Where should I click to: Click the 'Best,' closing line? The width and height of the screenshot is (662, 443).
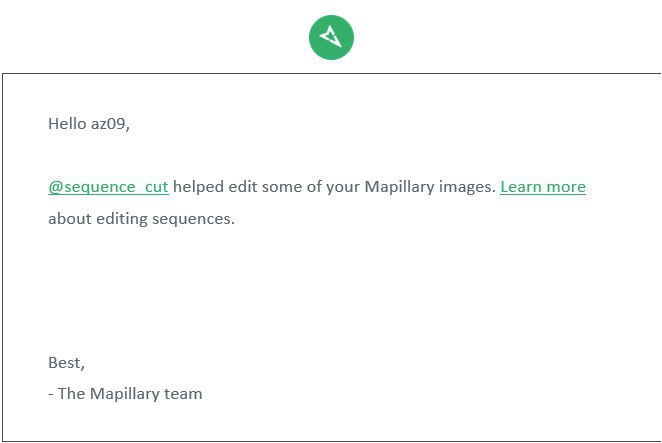(66, 363)
